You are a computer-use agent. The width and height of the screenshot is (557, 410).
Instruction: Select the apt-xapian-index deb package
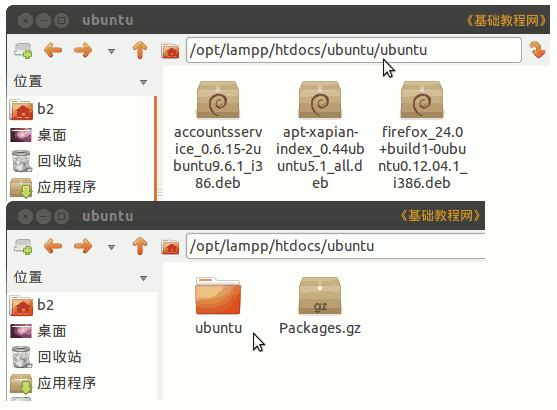tap(320, 135)
